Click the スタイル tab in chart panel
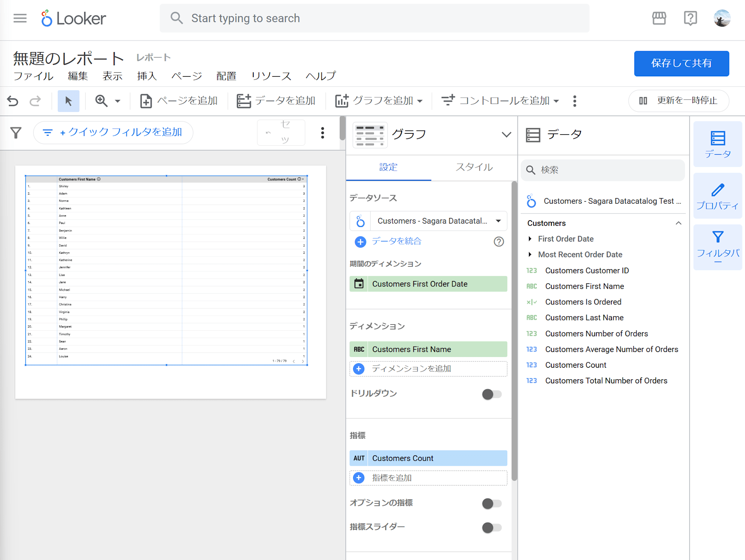The width and height of the screenshot is (745, 560). [473, 168]
